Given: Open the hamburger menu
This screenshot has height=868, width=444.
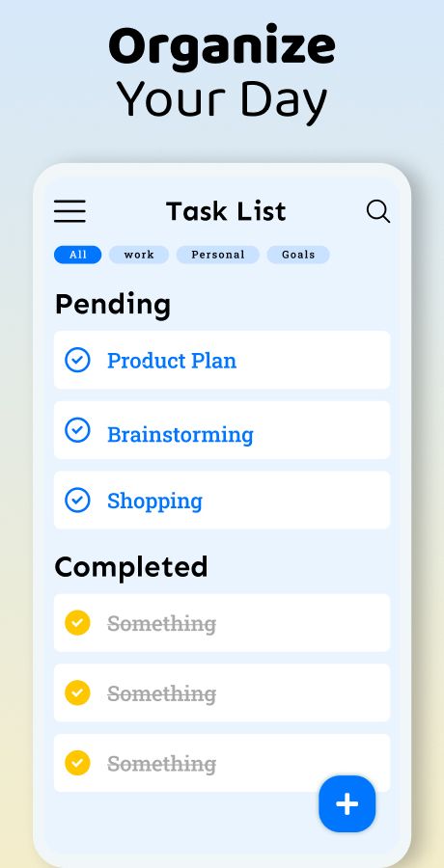Looking at the screenshot, I should point(69,211).
